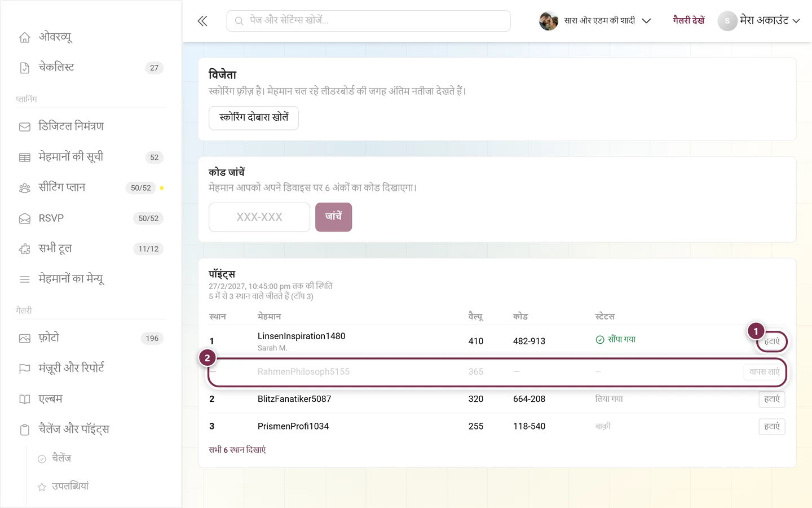Click the मेहमानों की सूची table icon
Image resolution: width=812 pixels, height=508 pixels.
coord(25,157)
